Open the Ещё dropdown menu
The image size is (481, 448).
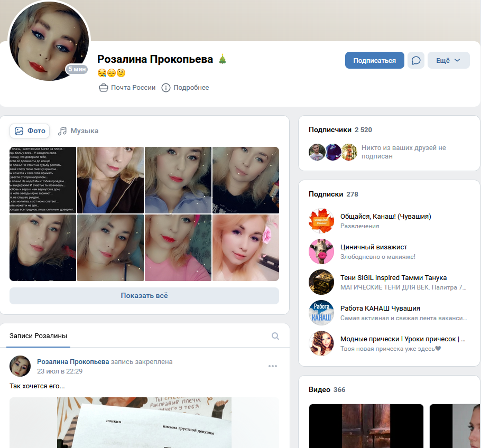tap(448, 60)
